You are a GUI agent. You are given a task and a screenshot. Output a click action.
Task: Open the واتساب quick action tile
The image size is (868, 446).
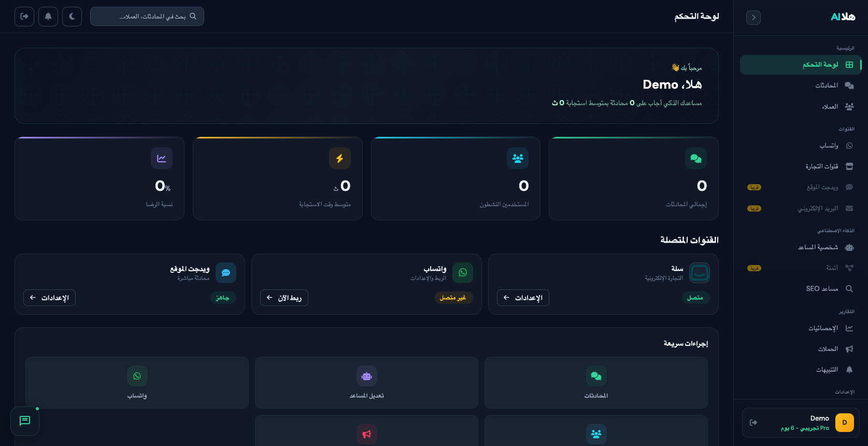137,383
